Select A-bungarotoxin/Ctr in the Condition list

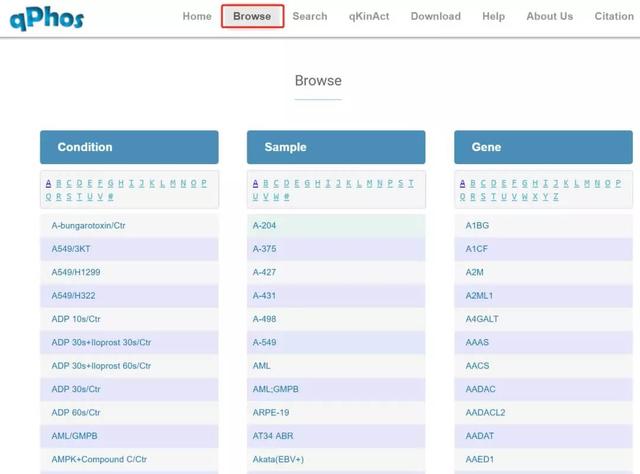(88, 226)
